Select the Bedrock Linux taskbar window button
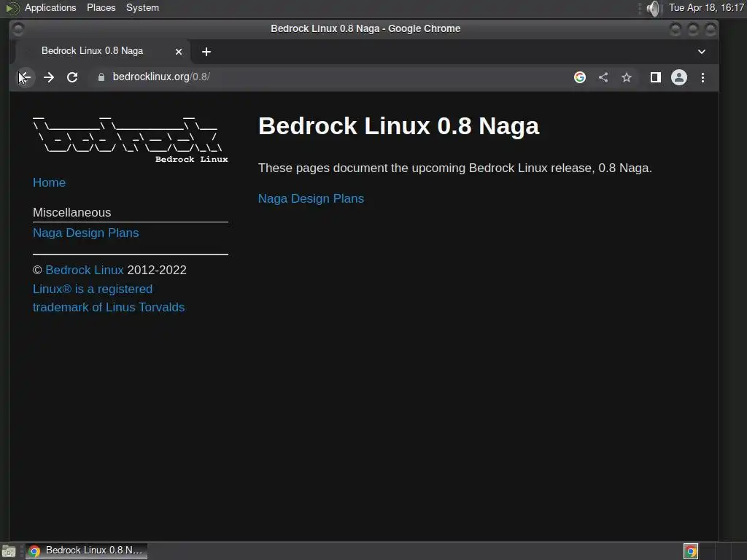747x560 pixels. pyautogui.click(x=86, y=551)
